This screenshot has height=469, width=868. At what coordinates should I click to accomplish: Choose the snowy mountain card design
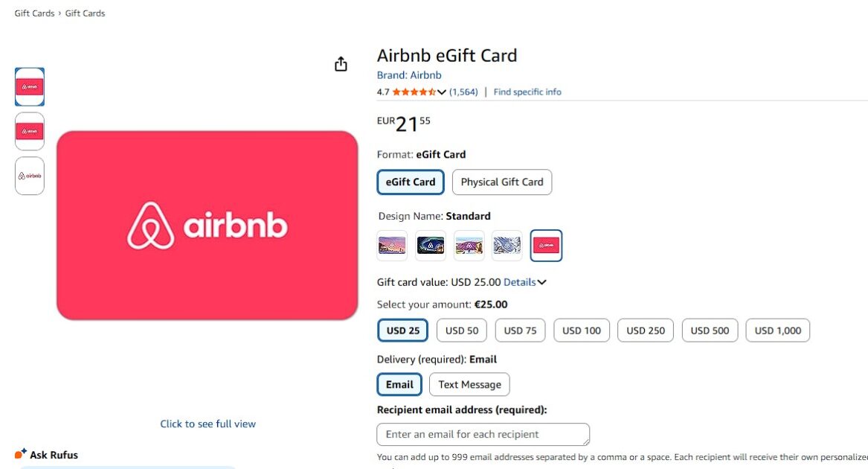(507, 246)
